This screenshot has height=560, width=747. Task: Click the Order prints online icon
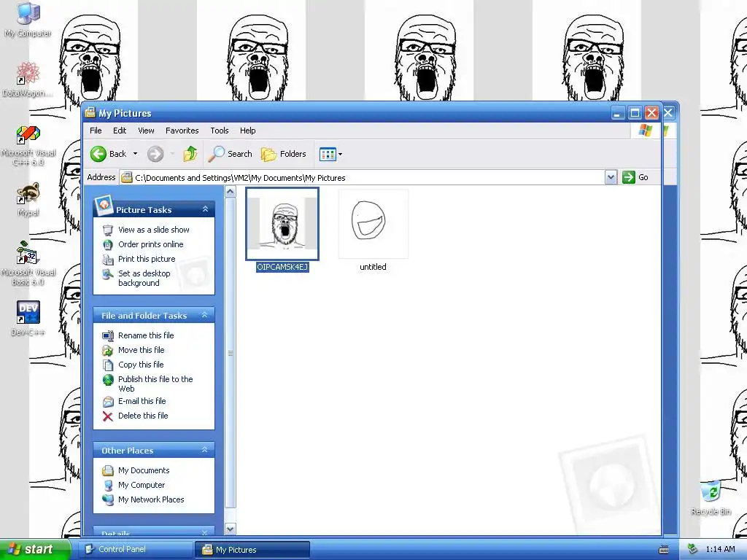(x=108, y=245)
